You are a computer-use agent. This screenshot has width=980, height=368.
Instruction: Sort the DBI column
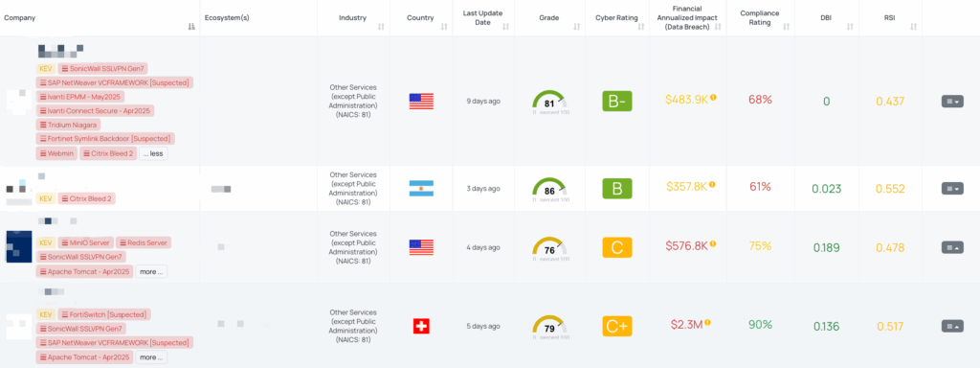(850, 26)
